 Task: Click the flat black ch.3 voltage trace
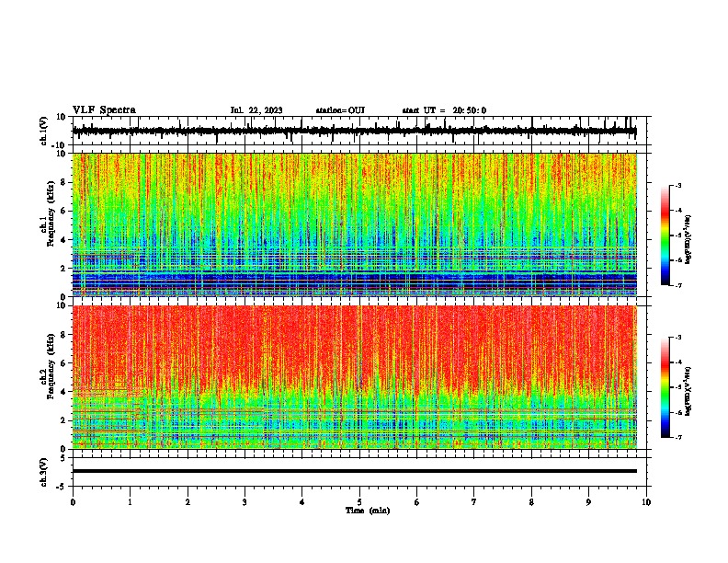tap(355, 471)
